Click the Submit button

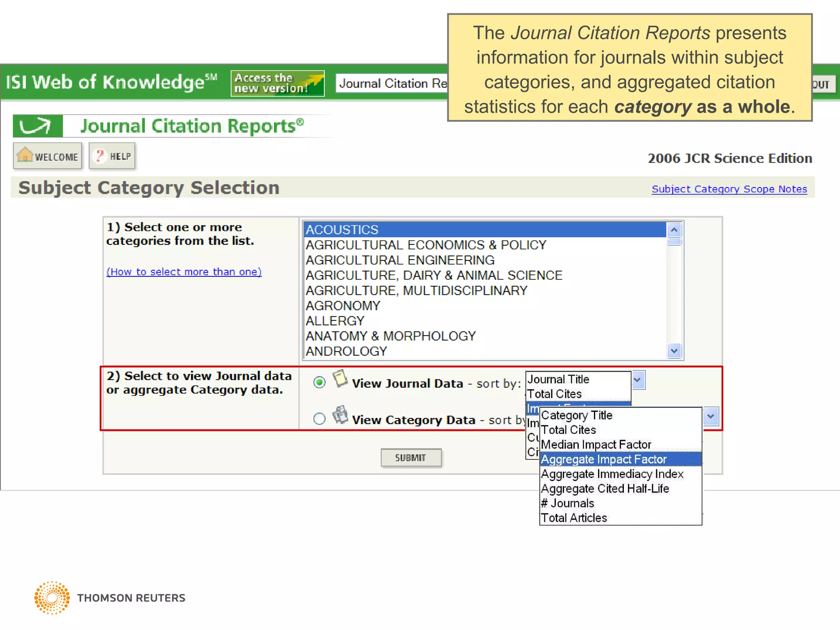pyautogui.click(x=411, y=458)
